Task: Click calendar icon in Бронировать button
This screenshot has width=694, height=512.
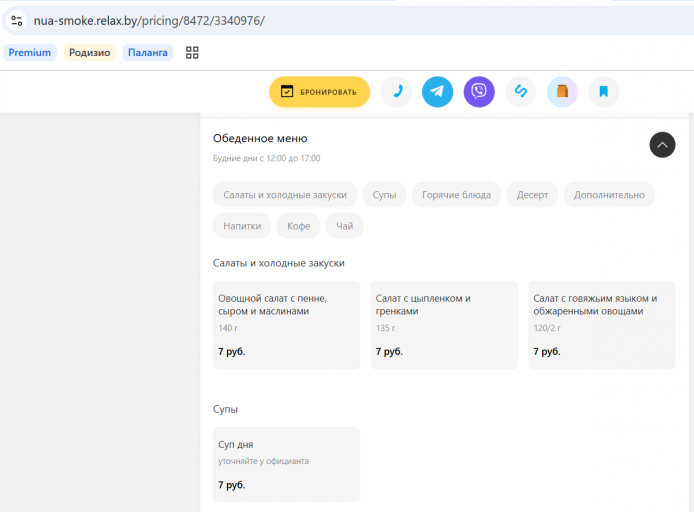Action: [x=287, y=92]
